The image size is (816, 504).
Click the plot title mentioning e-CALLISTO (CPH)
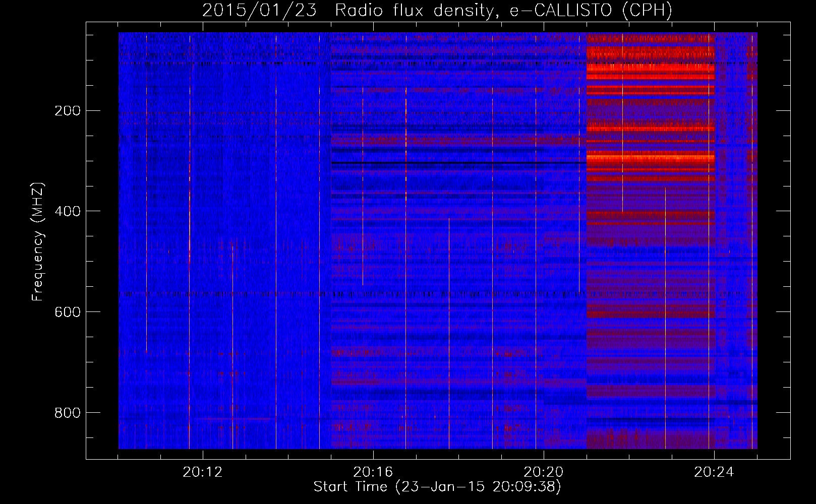[x=437, y=10]
